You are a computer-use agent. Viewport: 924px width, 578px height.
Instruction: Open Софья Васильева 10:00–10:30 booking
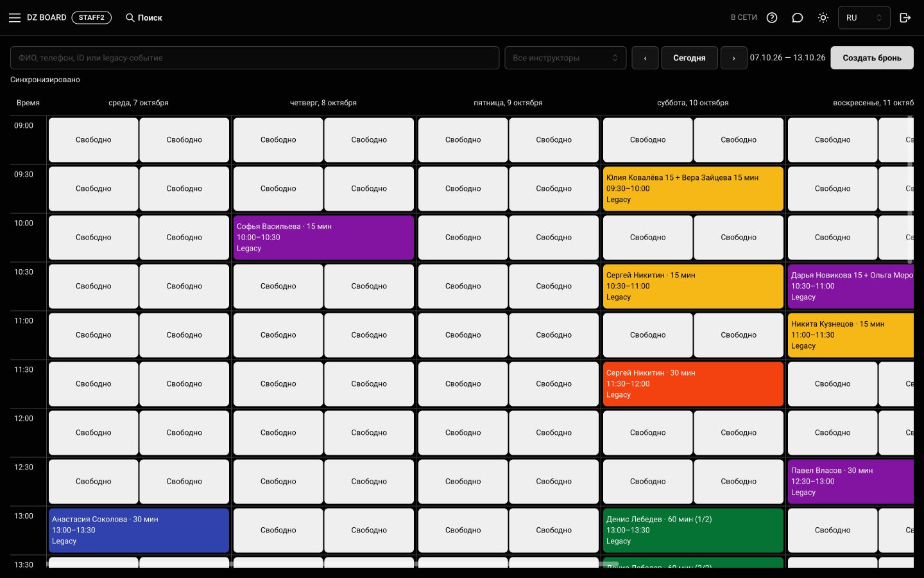click(x=323, y=238)
